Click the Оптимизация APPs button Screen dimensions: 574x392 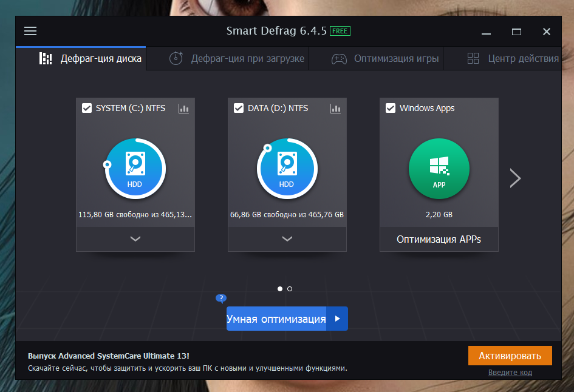pos(439,239)
